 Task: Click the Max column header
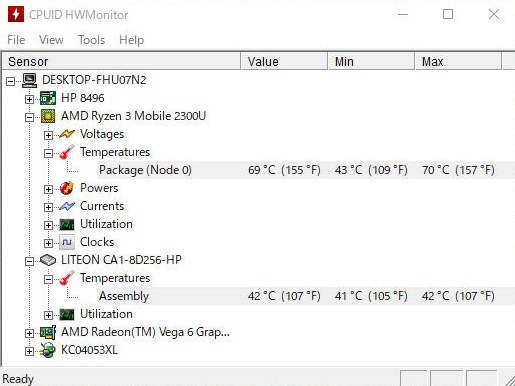tap(458, 61)
